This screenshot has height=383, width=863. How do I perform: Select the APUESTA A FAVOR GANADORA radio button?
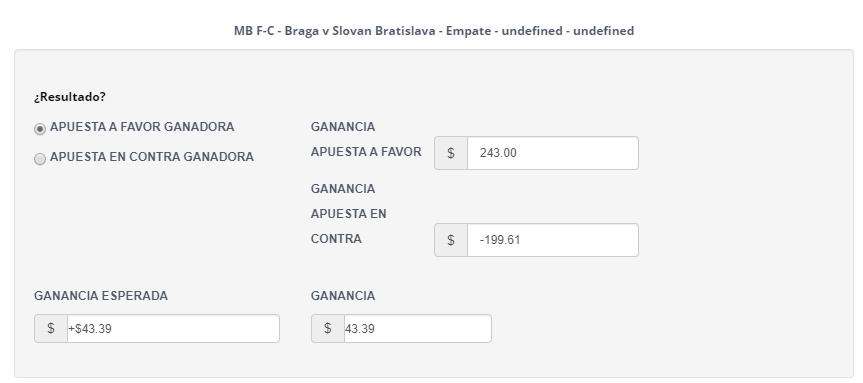point(40,129)
